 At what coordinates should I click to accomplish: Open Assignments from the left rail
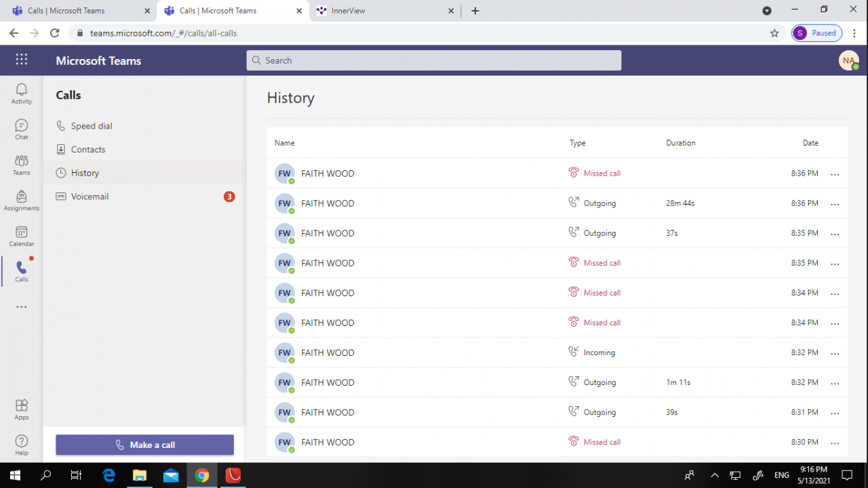pyautogui.click(x=22, y=200)
